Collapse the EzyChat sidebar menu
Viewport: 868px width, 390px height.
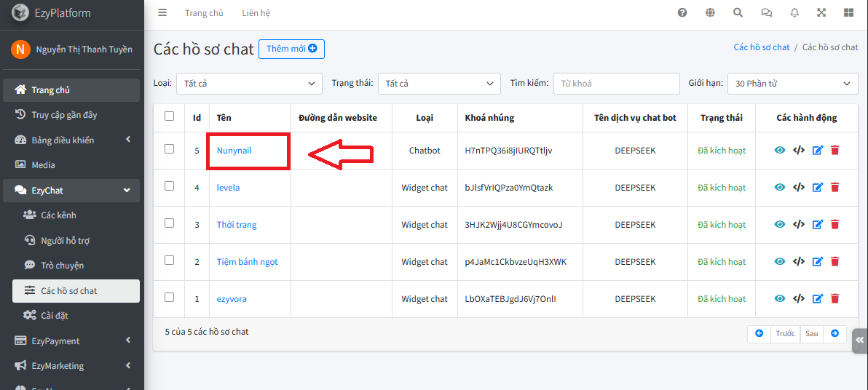click(x=72, y=191)
